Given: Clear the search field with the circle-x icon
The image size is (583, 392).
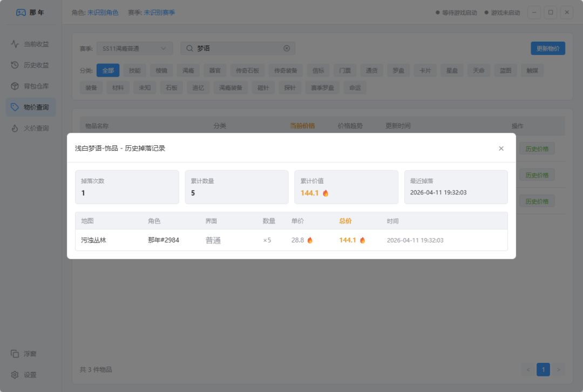Looking at the screenshot, I should pyautogui.click(x=286, y=49).
